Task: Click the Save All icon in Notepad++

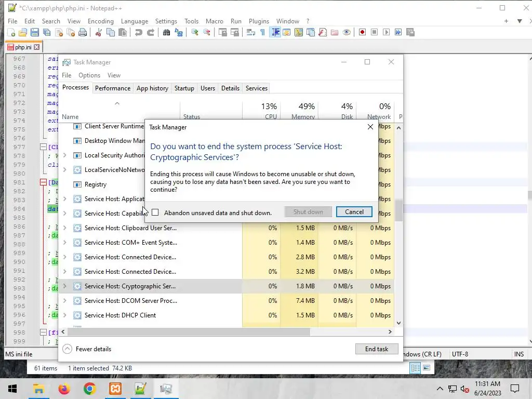Action: point(47,32)
